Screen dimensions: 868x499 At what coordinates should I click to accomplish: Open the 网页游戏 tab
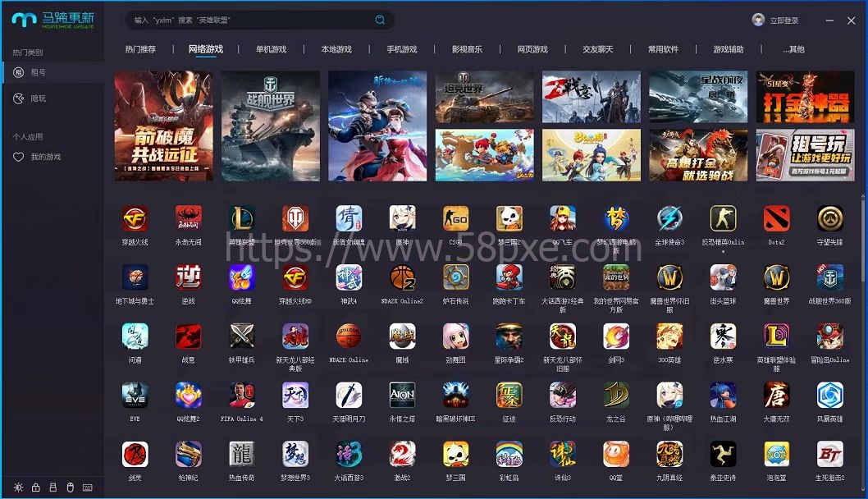[x=532, y=49]
